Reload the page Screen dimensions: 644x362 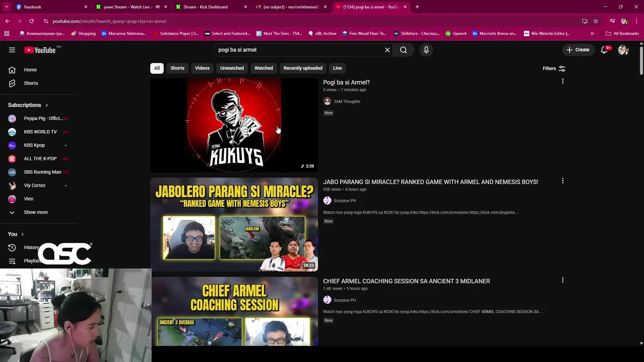point(31,21)
